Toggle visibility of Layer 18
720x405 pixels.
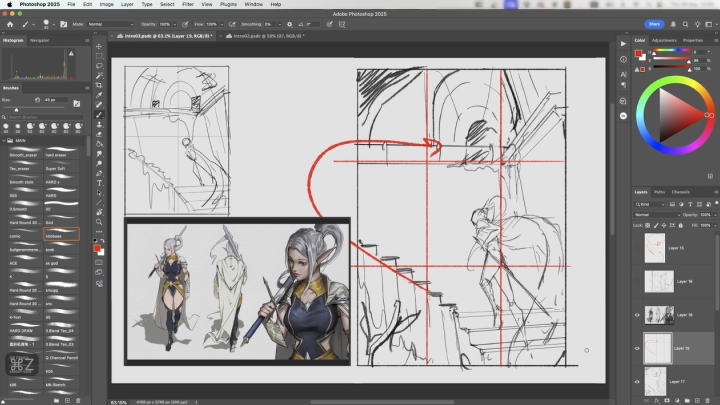click(638, 314)
